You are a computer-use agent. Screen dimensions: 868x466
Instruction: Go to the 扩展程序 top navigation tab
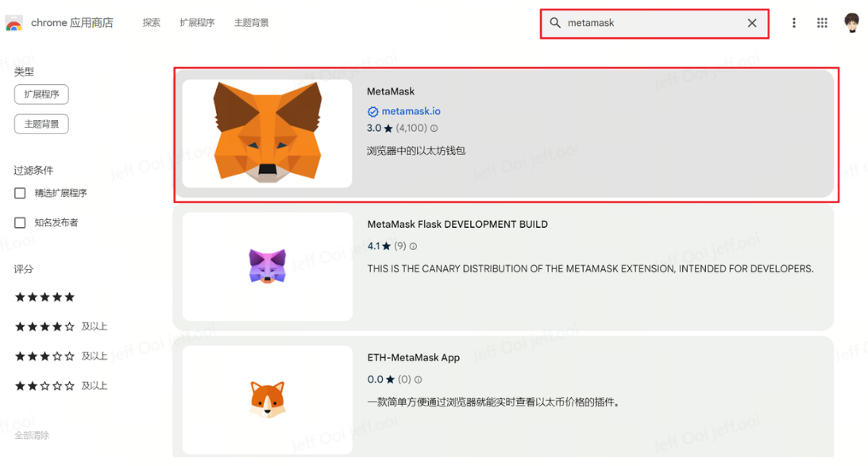coord(197,23)
